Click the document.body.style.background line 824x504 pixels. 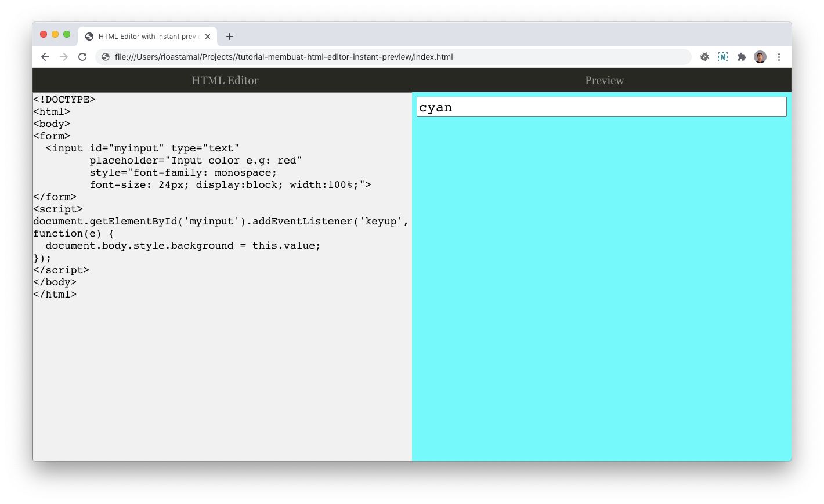pyautogui.click(x=183, y=246)
